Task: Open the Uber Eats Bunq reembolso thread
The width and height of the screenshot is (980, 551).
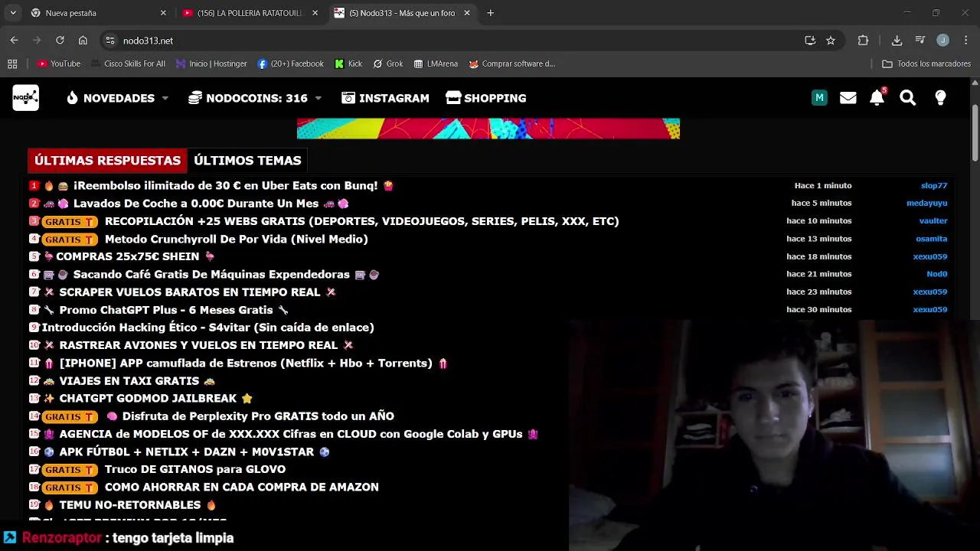Action: click(225, 185)
